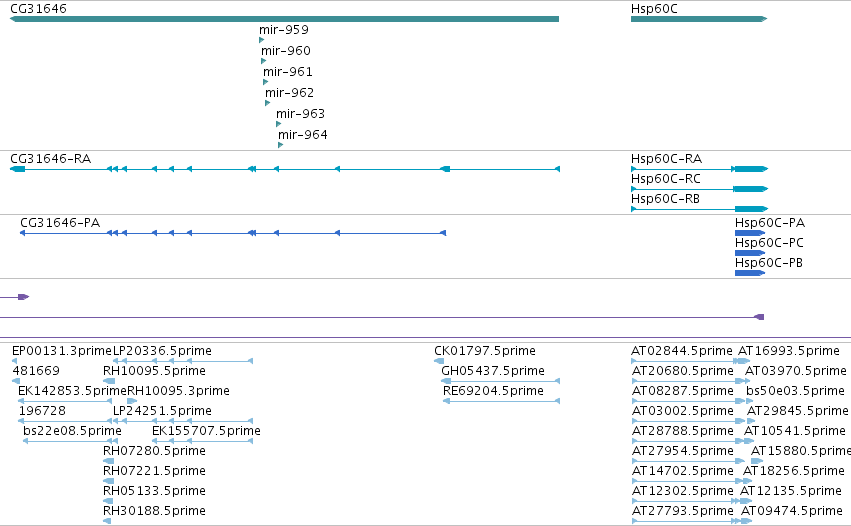Click the bs50e03.5prime EST label

pos(795,391)
